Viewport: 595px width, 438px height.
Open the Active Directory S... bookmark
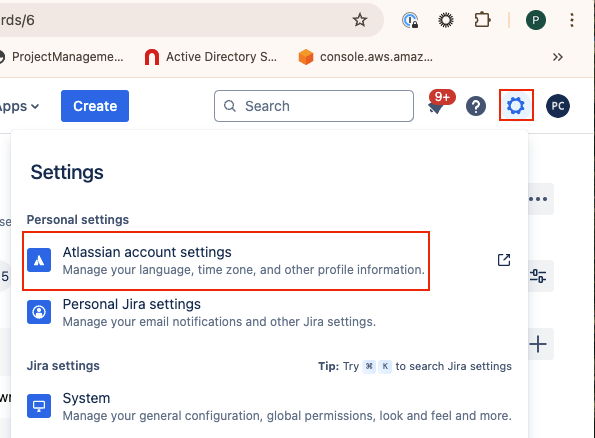(211, 57)
